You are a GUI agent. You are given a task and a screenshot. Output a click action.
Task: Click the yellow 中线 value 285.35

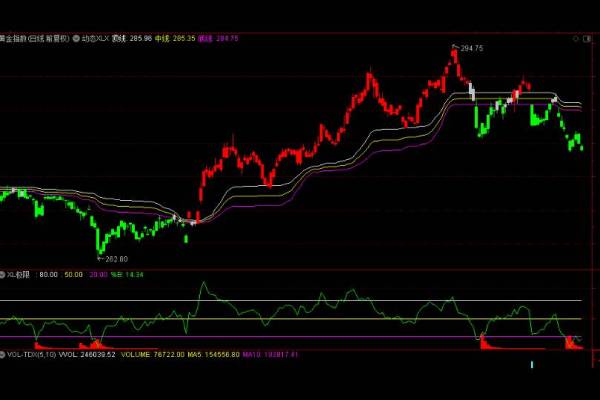tap(183, 38)
